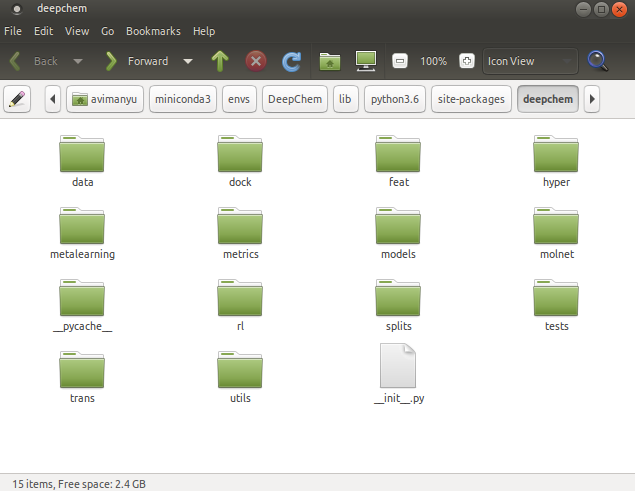
Task: Go Forward to the next location
Action: (136, 61)
